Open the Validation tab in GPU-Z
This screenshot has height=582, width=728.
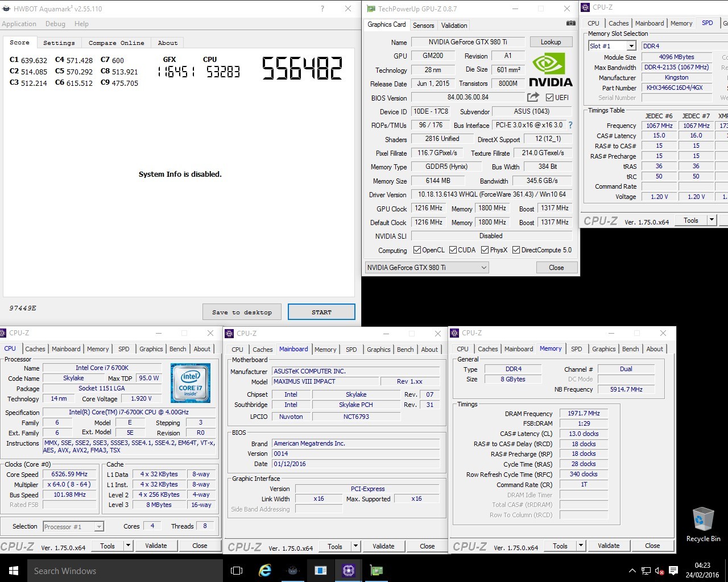coord(454,26)
